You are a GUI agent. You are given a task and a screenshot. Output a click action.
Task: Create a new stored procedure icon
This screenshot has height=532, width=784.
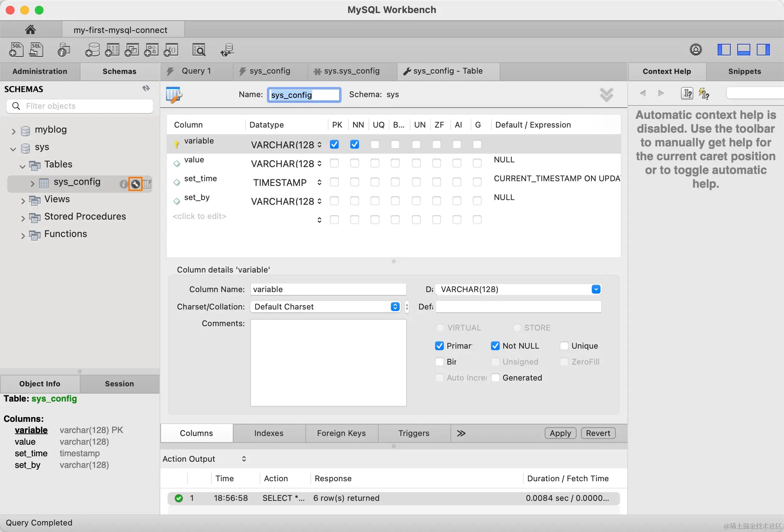151,50
